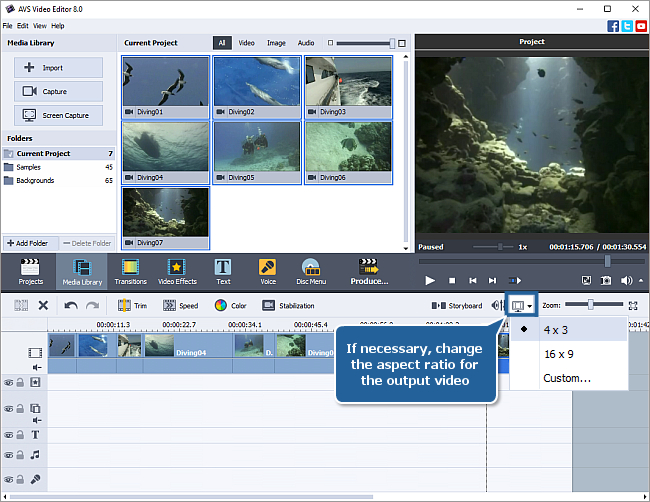Play the project preview
Image resolution: width=650 pixels, height=502 pixels.
(430, 281)
